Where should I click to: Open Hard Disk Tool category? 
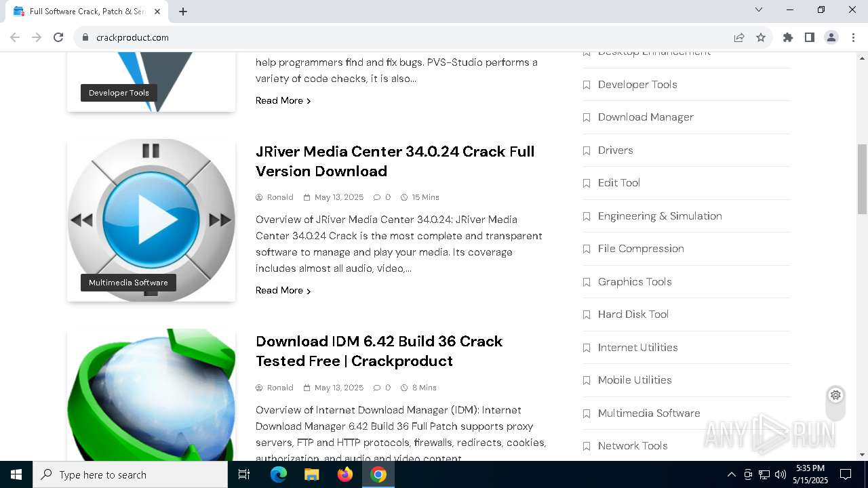click(633, 314)
